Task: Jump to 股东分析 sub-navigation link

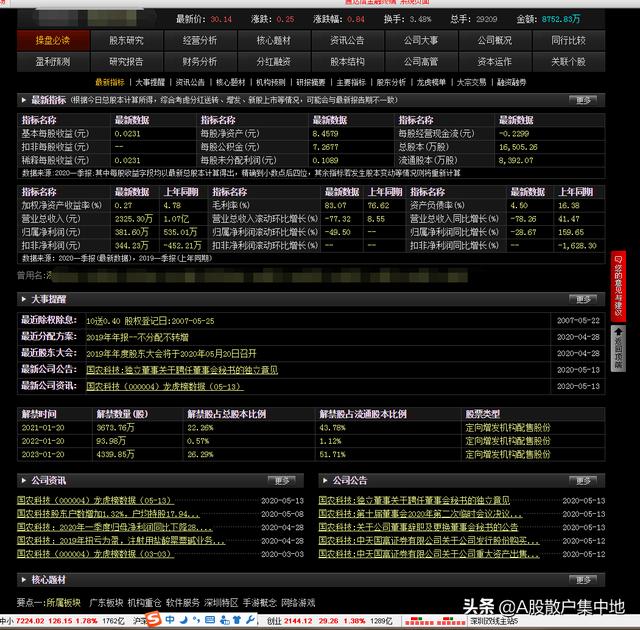Action: (x=391, y=82)
